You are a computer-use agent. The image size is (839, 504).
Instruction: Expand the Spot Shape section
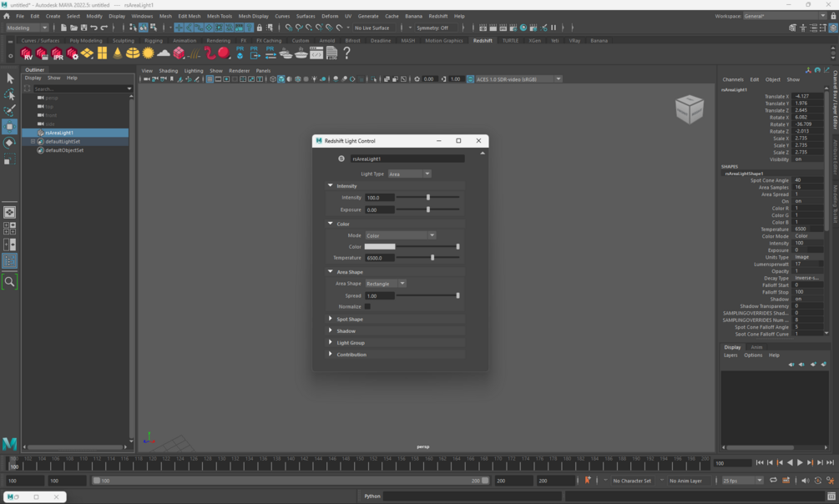(330, 319)
